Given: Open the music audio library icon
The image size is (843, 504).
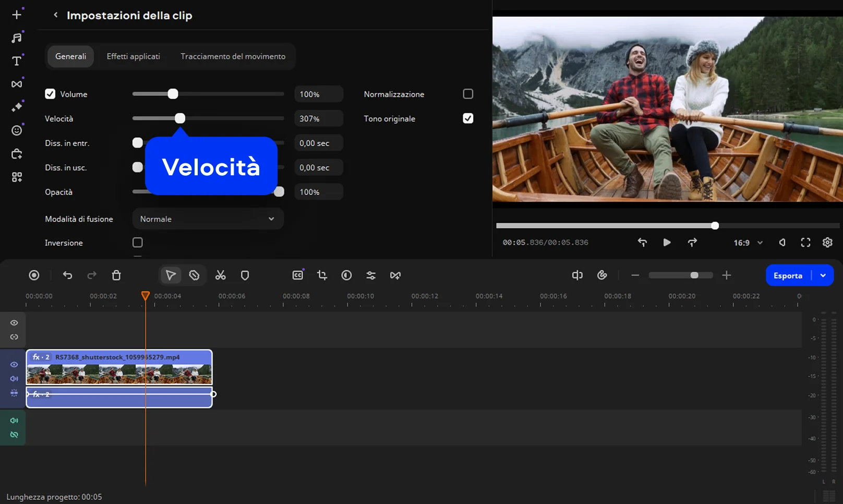Looking at the screenshot, I should [17, 38].
